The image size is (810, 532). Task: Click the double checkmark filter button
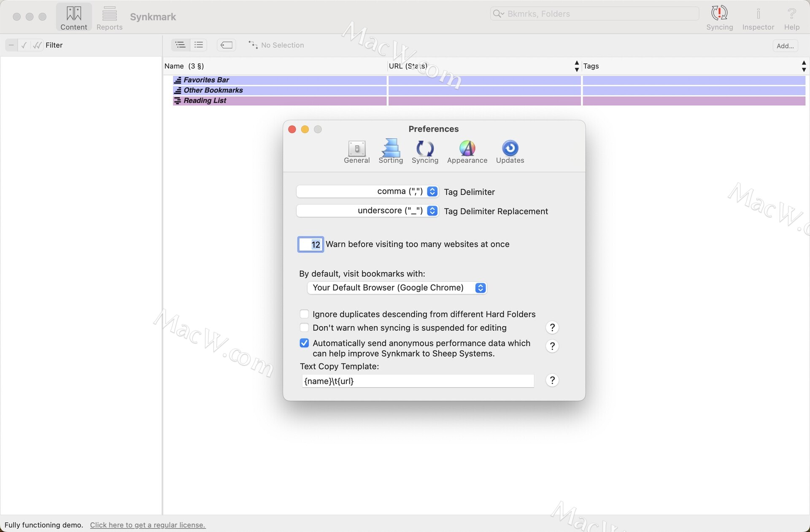(x=37, y=45)
